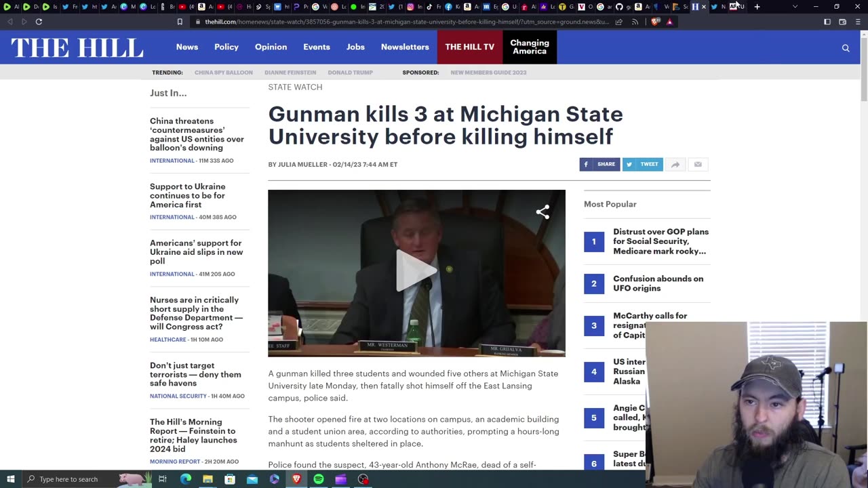Go forward in browser history
The width and height of the screenshot is (868, 488).
pos(24,22)
